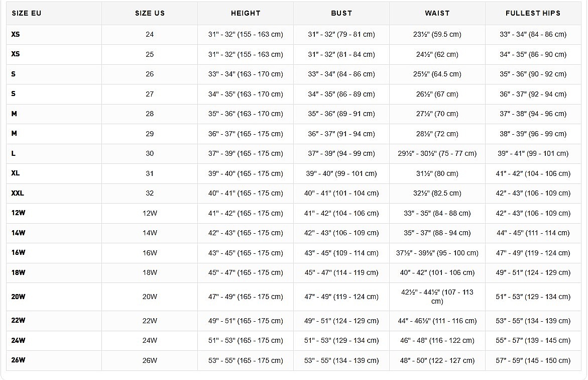
Task: Click the SIZE US column header
Action: tap(150, 13)
